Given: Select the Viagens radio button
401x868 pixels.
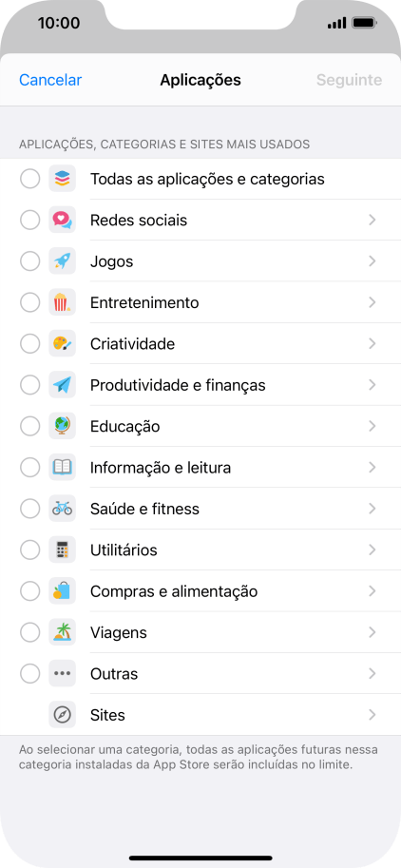Looking at the screenshot, I should tap(29, 632).
